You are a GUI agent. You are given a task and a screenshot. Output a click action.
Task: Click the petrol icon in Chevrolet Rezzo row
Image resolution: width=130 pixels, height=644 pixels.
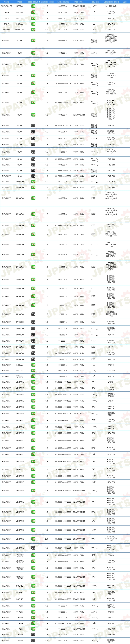[33, 6]
